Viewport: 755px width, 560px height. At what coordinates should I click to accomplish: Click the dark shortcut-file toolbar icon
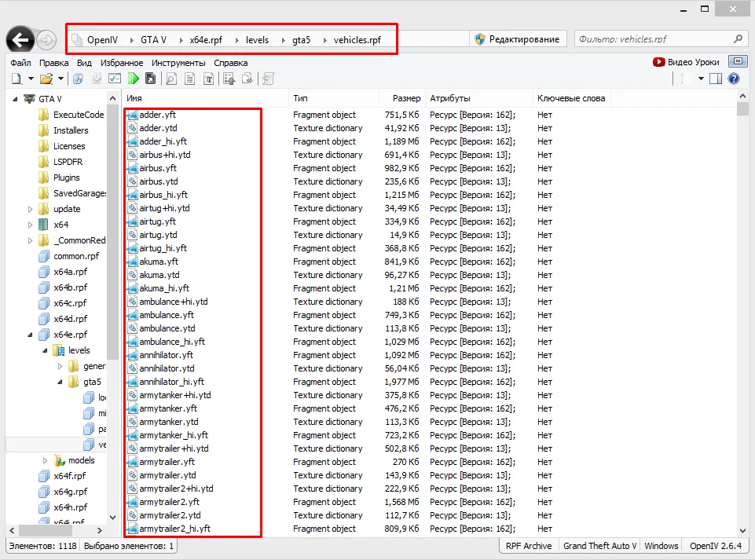click(150, 79)
